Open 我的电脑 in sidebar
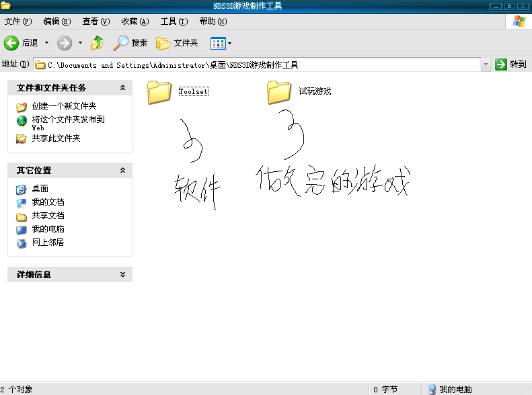The width and height of the screenshot is (532, 395). coord(48,229)
